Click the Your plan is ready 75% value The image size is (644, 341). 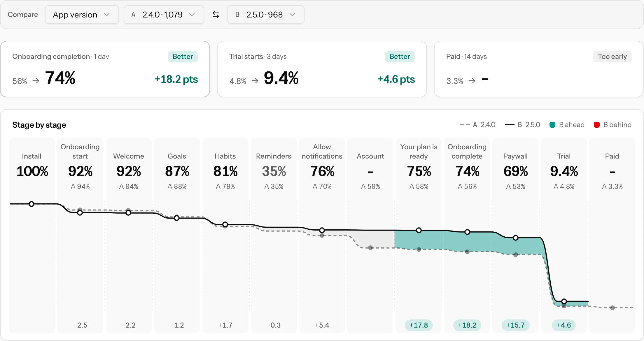(x=419, y=171)
